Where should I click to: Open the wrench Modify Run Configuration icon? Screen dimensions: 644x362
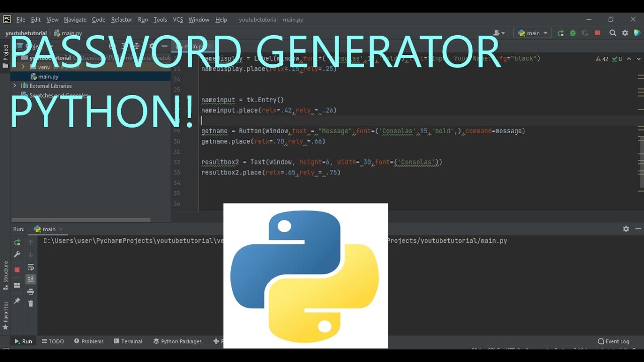[17, 254]
